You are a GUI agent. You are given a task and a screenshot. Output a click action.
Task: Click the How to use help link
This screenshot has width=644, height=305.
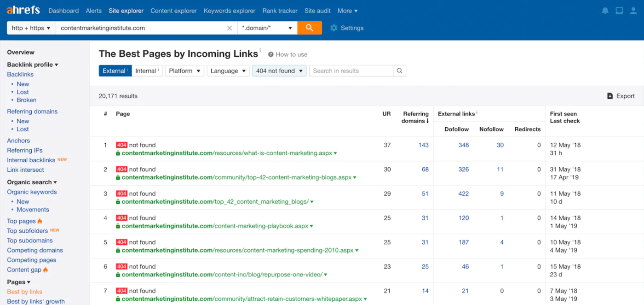288,54
